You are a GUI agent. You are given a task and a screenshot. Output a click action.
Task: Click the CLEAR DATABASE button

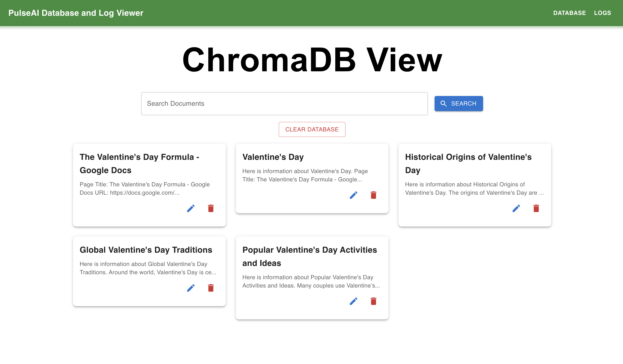(312, 129)
